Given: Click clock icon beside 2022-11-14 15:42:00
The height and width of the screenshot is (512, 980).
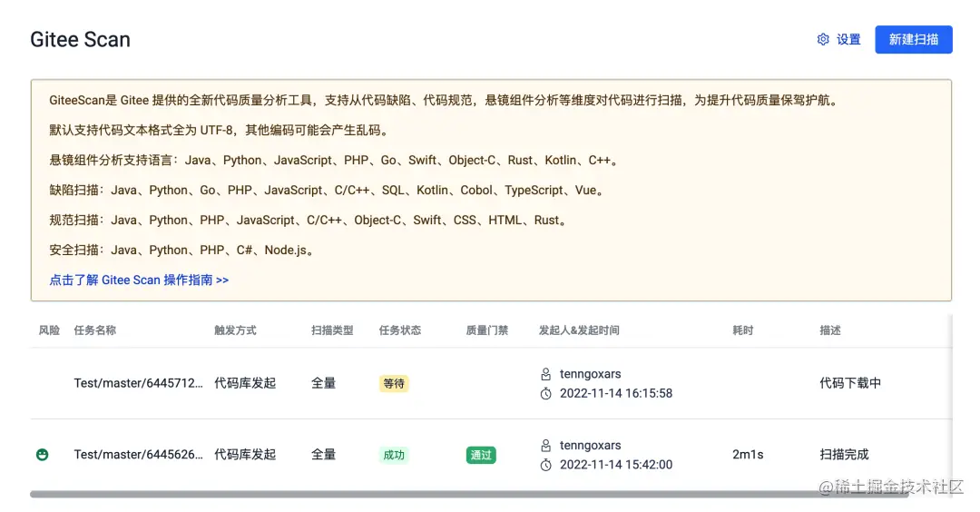Looking at the screenshot, I should 545,465.
